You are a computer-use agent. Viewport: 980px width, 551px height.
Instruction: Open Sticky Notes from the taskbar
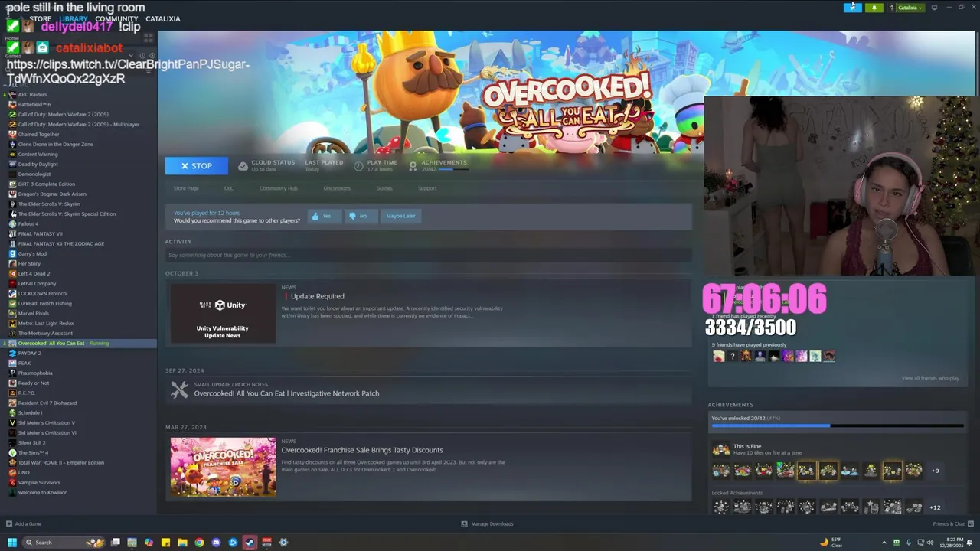tap(165, 543)
